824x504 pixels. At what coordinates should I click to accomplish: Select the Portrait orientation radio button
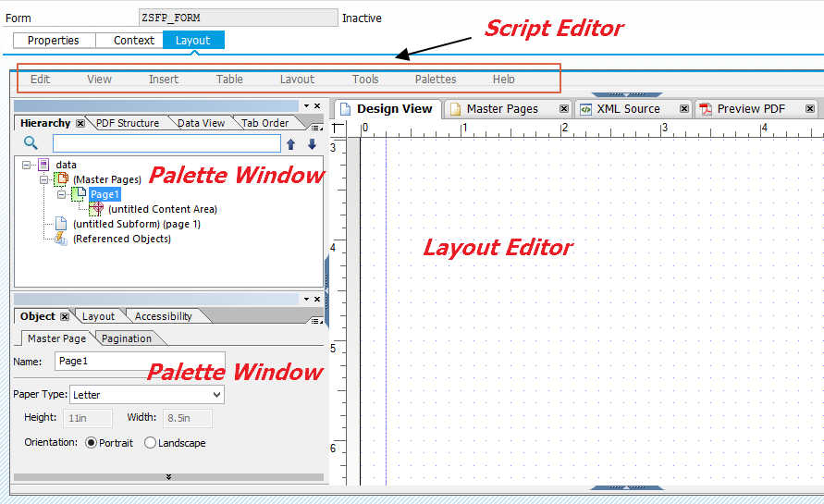click(91, 443)
